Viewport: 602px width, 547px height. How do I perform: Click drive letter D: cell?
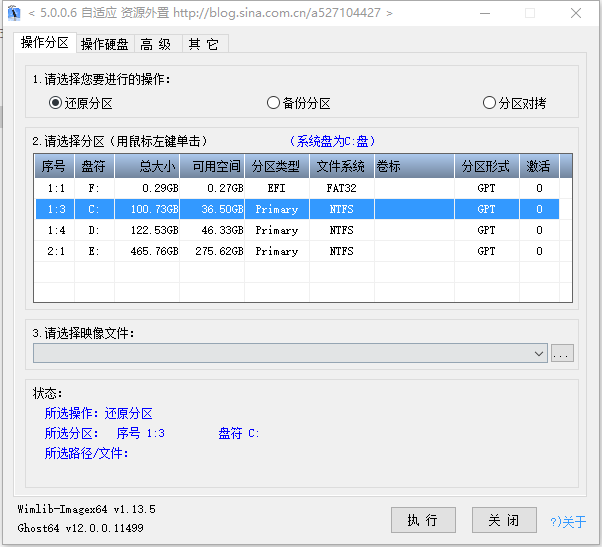pyautogui.click(x=94, y=230)
